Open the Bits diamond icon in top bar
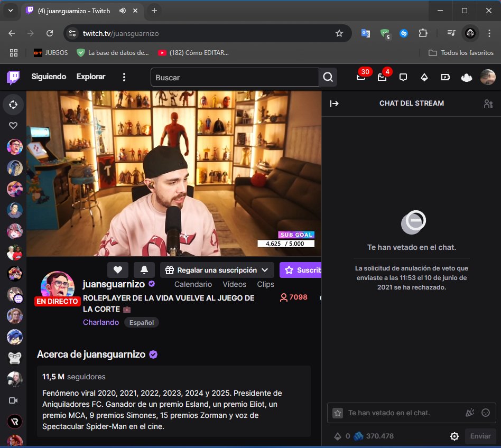The width and height of the screenshot is (501, 448). click(x=424, y=77)
